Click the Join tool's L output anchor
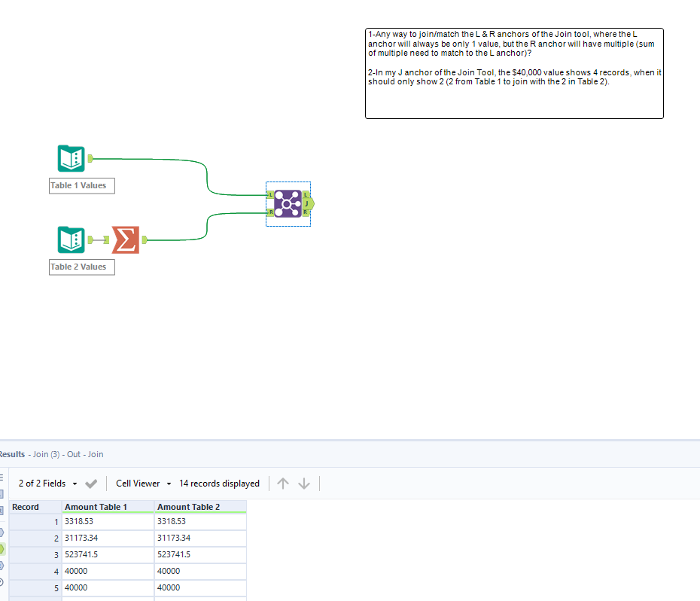Viewport: 700px width, 601px height. [x=307, y=194]
